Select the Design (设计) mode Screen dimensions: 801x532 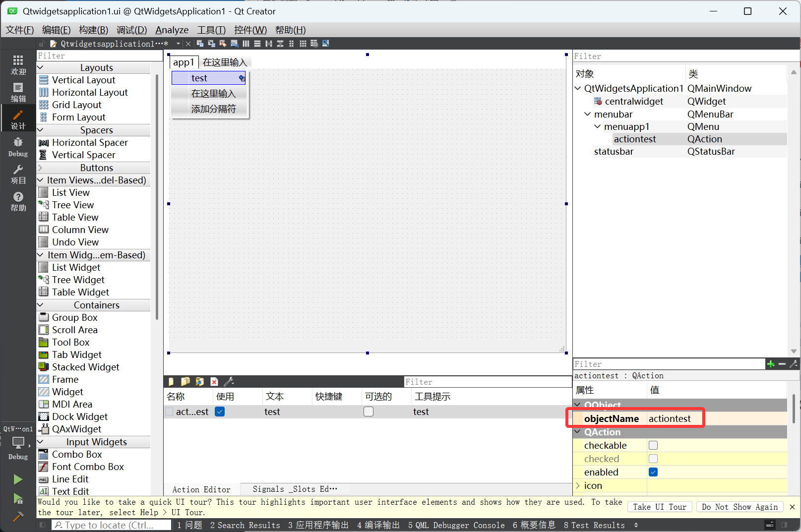pyautogui.click(x=18, y=119)
